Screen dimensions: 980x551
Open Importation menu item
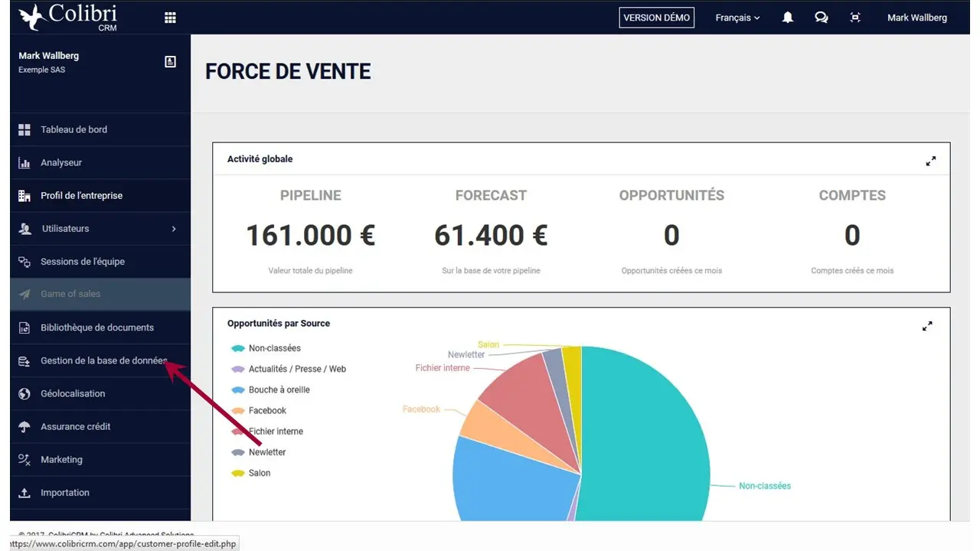tap(100, 493)
